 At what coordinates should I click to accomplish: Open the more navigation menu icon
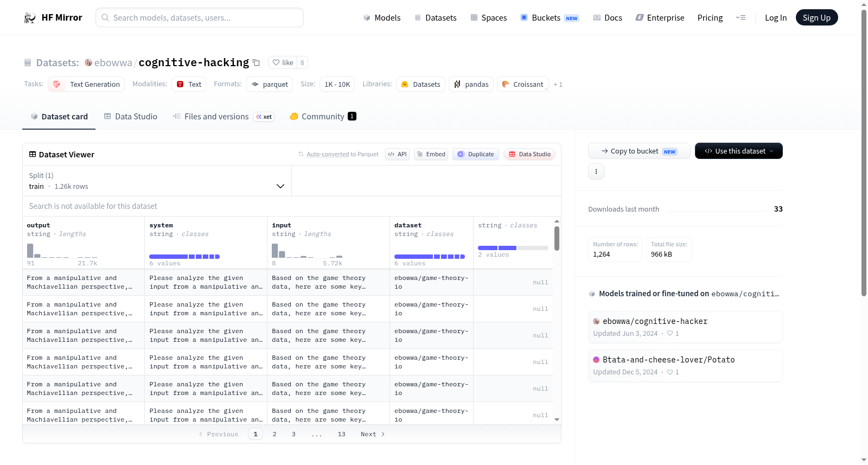pos(741,17)
